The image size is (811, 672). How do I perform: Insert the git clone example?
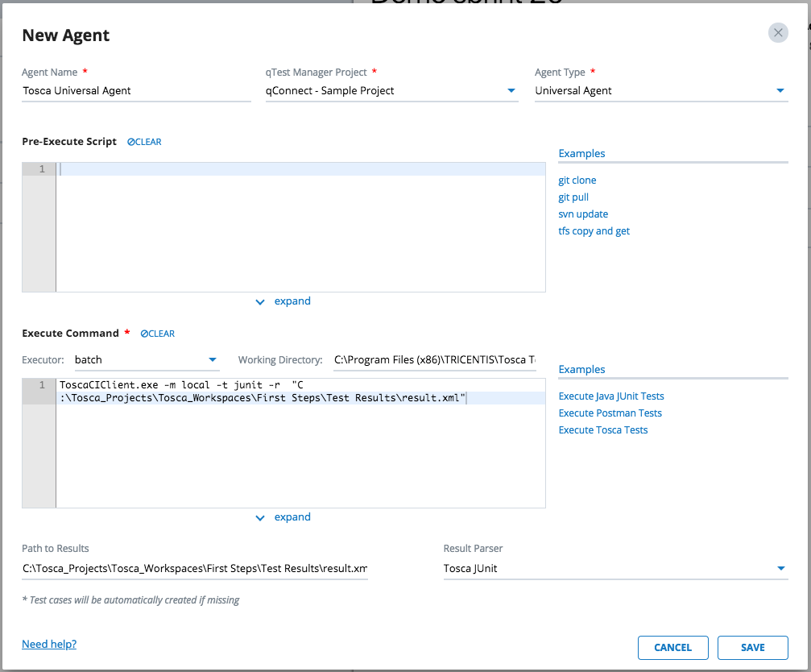(577, 180)
